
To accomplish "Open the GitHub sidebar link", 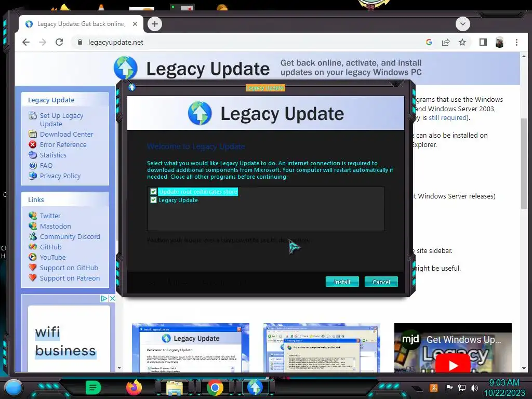I will [x=50, y=247].
